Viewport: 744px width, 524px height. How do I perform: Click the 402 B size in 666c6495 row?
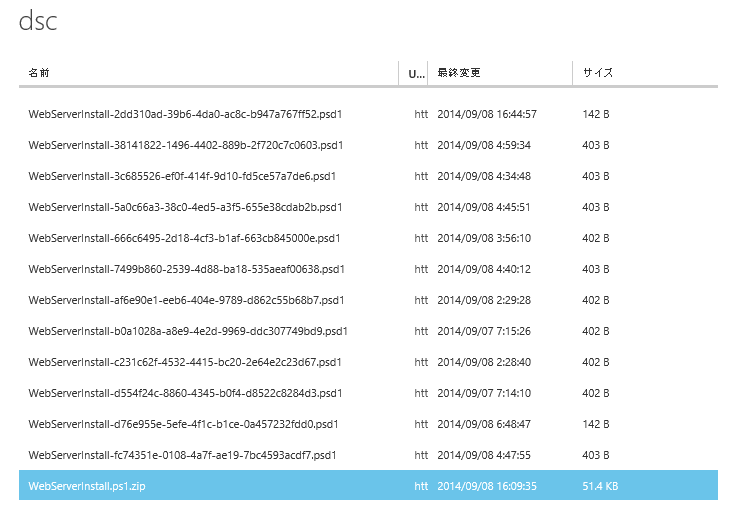[596, 238]
